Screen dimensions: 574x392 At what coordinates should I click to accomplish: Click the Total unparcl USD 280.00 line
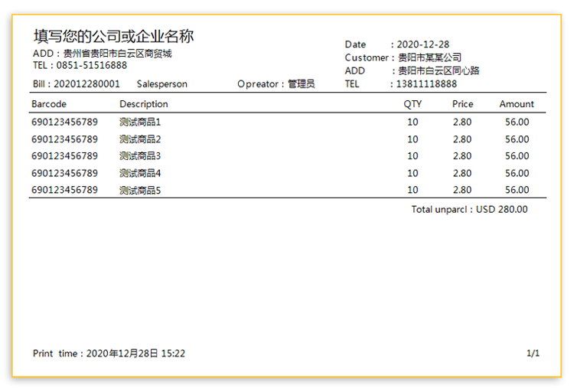pyautogui.click(x=469, y=210)
